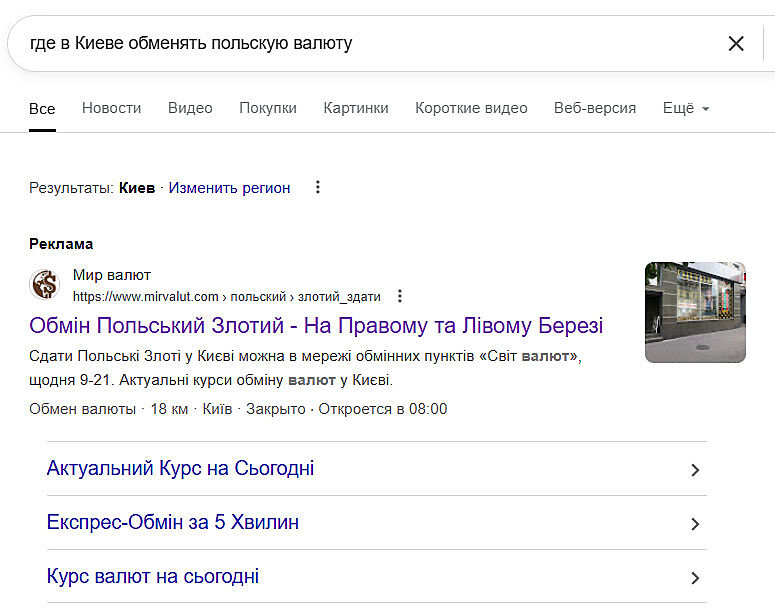Viewport: 775px width, 610px height.
Task: Click the Мир валют site logo icon
Action: pyautogui.click(x=45, y=285)
